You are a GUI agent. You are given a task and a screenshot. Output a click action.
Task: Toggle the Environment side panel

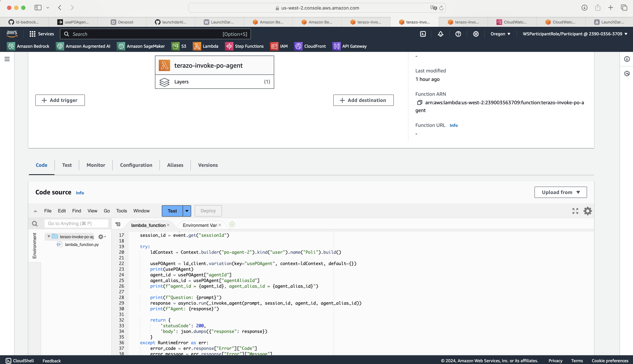[34, 245]
